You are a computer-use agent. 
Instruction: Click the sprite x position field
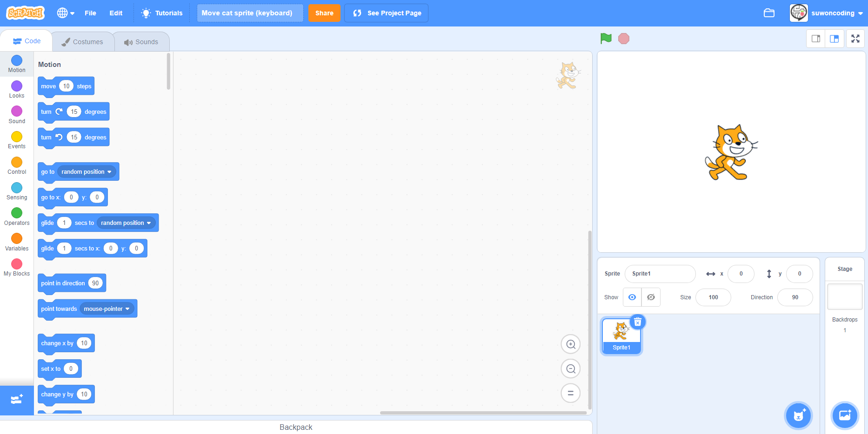coord(741,274)
